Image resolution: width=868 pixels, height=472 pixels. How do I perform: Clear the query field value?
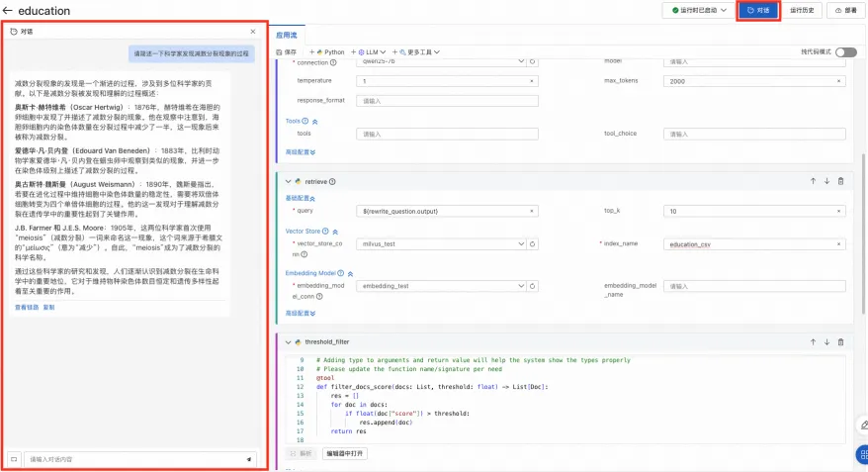pos(532,211)
